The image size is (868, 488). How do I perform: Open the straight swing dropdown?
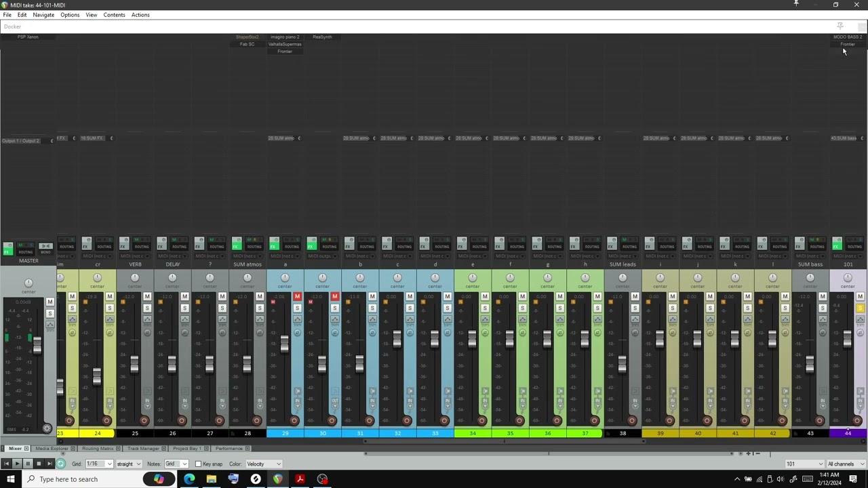(x=129, y=464)
